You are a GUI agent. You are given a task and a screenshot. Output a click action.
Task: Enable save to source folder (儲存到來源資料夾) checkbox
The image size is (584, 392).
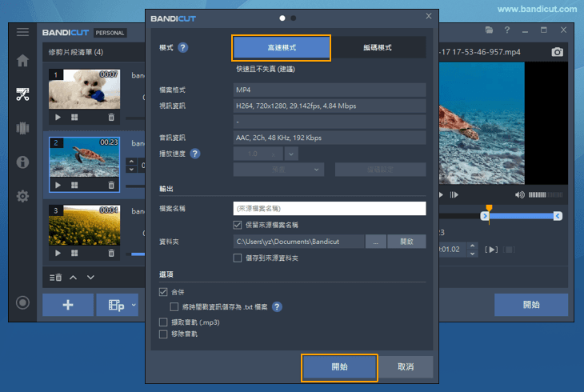coord(238,258)
